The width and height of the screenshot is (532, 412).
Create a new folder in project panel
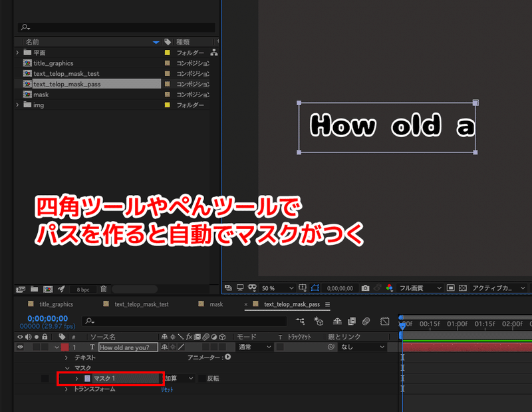(x=35, y=289)
